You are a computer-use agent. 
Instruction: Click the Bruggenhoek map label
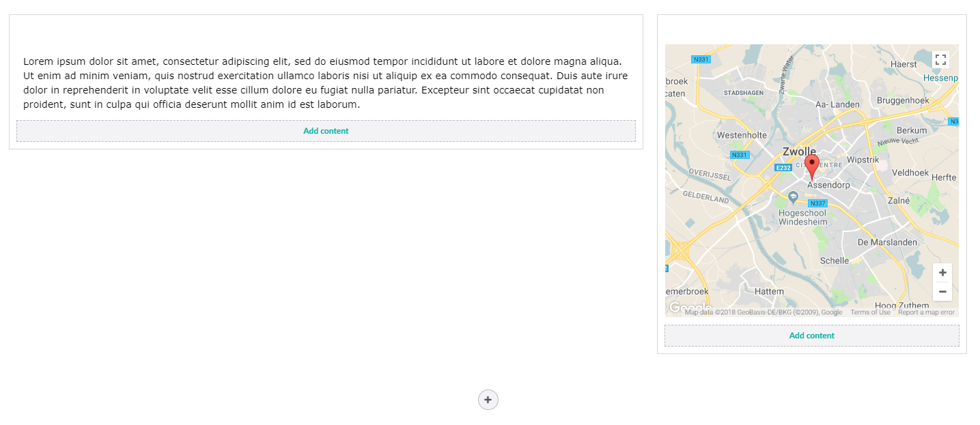[903, 100]
